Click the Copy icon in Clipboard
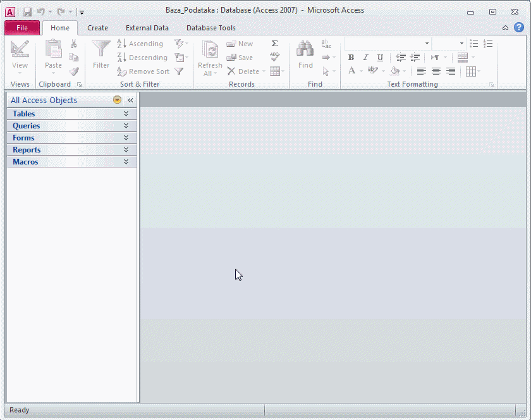Screen dimensions: 531x420 73,58
